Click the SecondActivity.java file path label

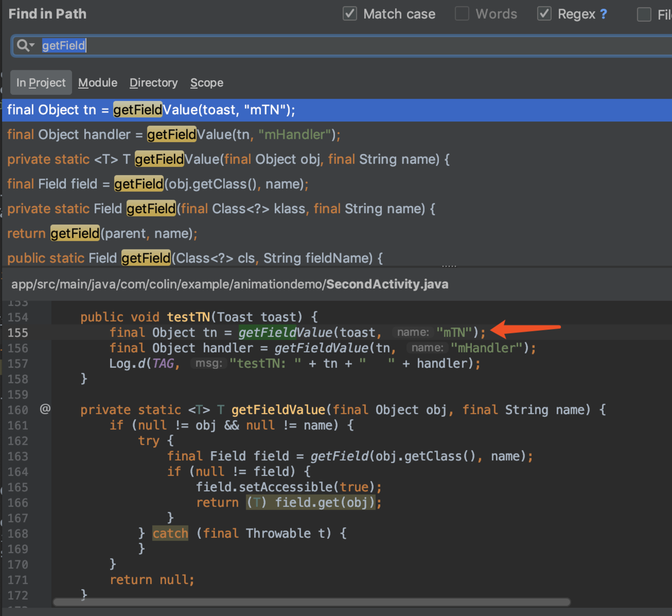230,284
